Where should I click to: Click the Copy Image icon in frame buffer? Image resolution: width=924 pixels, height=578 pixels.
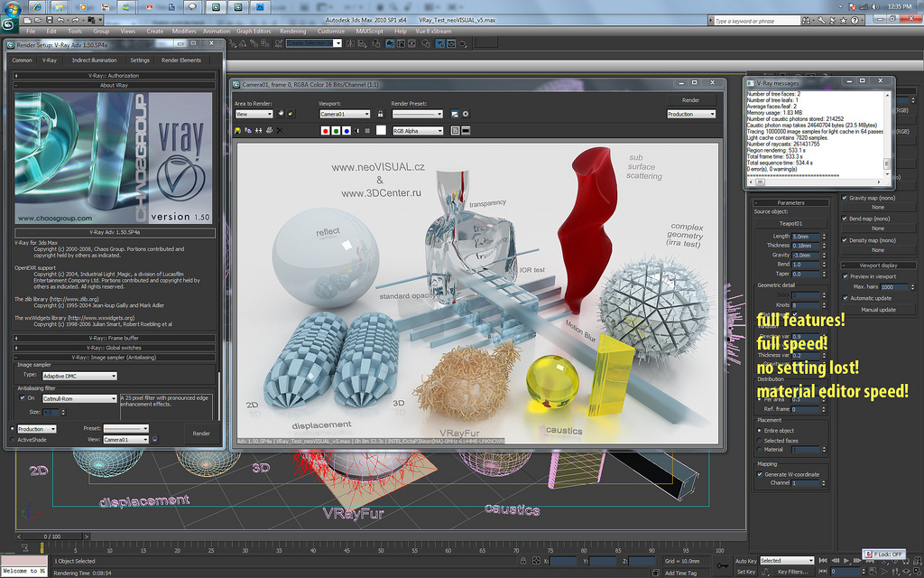tap(248, 130)
